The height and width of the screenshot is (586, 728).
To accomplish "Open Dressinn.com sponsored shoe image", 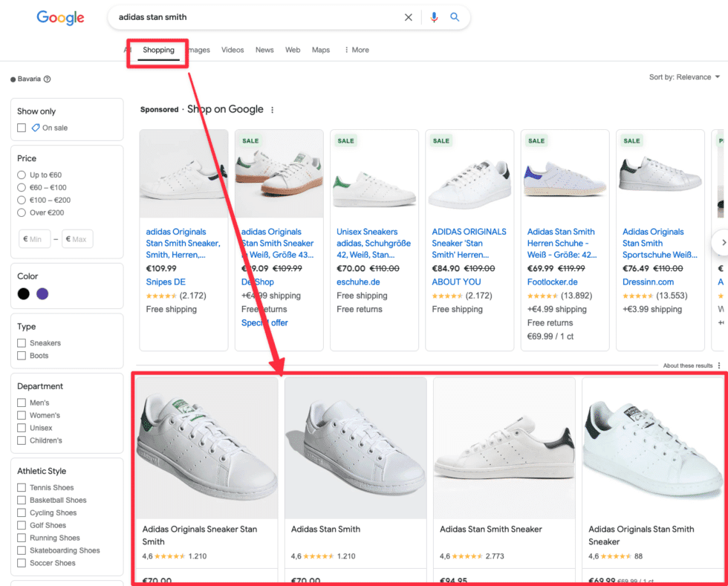I will point(660,174).
